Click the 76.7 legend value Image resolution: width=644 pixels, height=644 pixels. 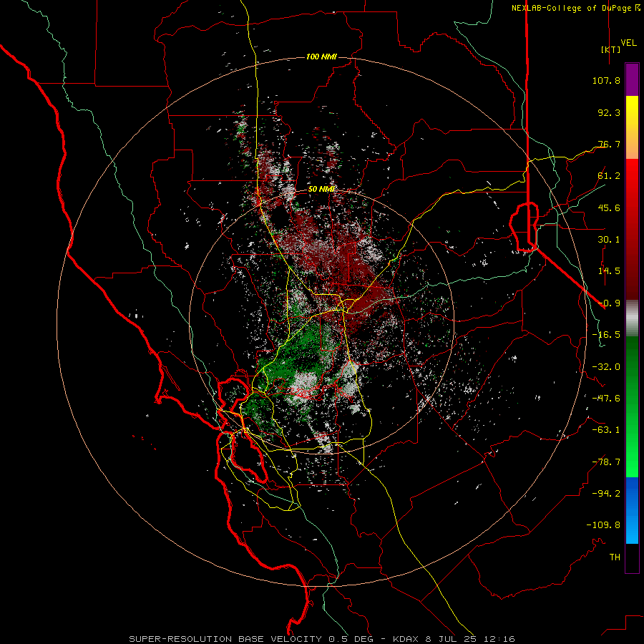tap(609, 144)
